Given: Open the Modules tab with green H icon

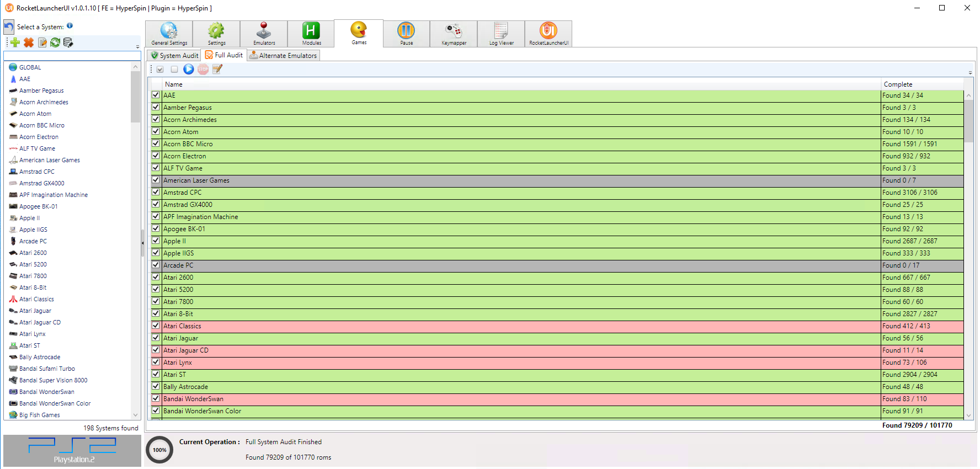Looking at the screenshot, I should tap(311, 34).
